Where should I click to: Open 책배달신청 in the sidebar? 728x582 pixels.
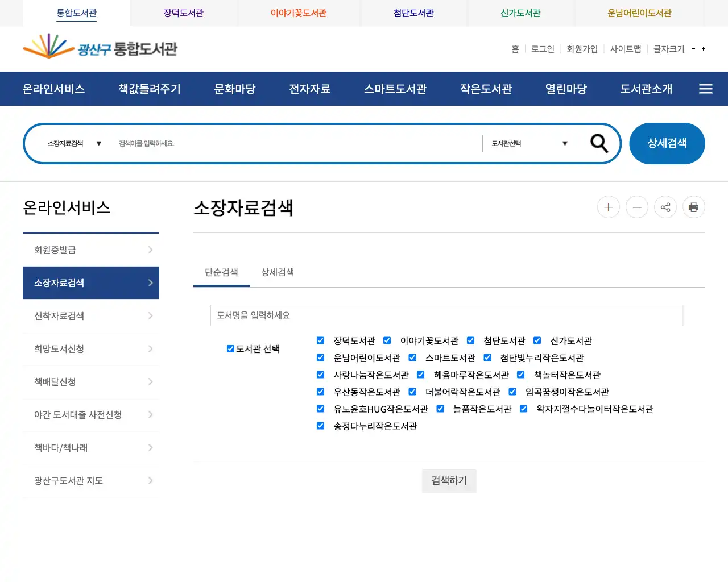(x=91, y=382)
